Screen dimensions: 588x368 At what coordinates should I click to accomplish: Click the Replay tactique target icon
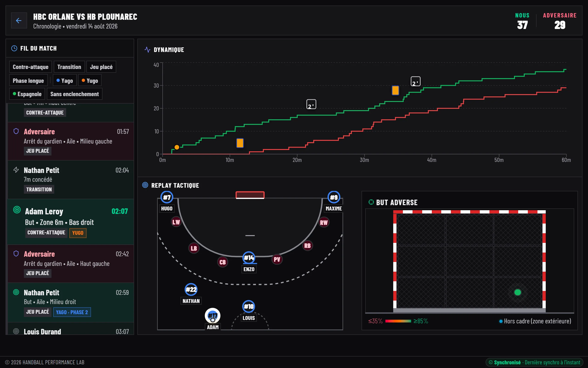tap(145, 185)
